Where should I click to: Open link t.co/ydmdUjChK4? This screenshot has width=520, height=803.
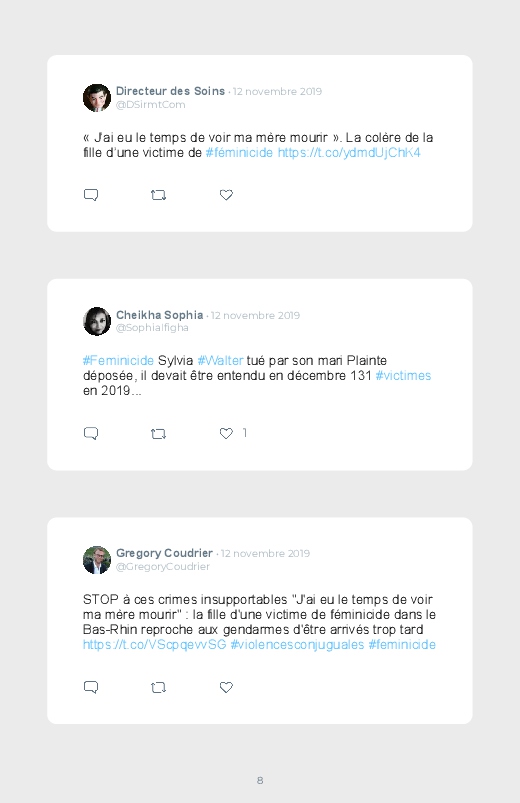(349, 153)
